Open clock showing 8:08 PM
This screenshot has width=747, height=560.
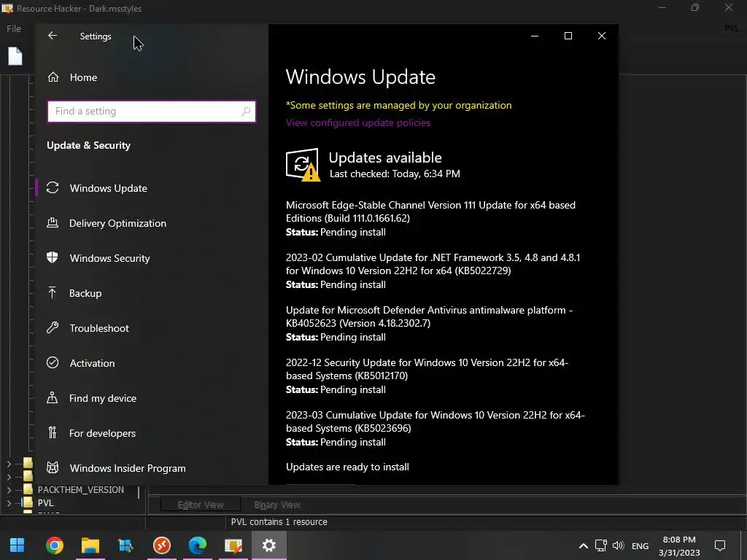(x=679, y=546)
